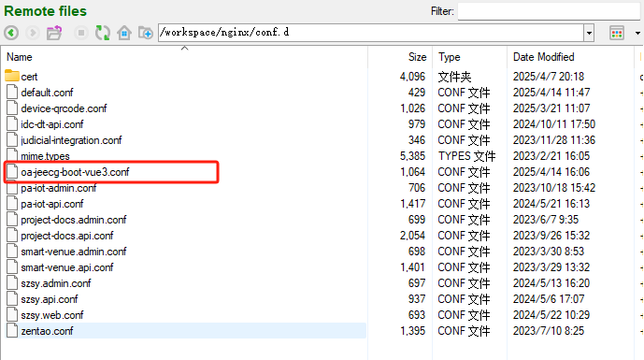Click the Name column sort arrow
The height and width of the screenshot is (360, 644).
[185, 49]
